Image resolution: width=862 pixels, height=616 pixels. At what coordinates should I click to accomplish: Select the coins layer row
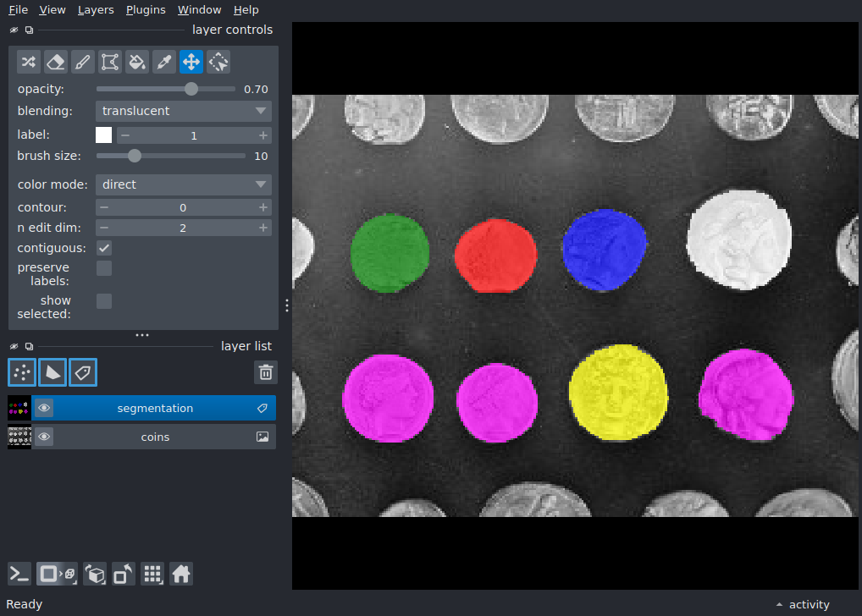(x=142, y=437)
